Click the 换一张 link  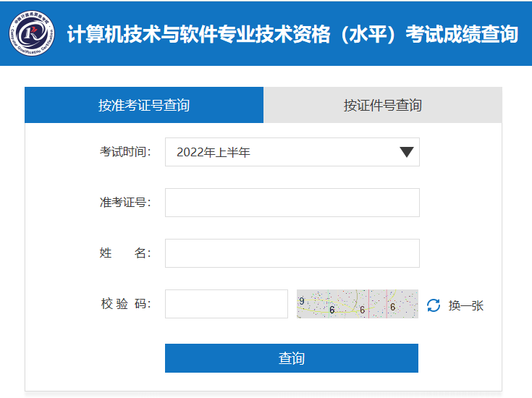click(x=465, y=305)
